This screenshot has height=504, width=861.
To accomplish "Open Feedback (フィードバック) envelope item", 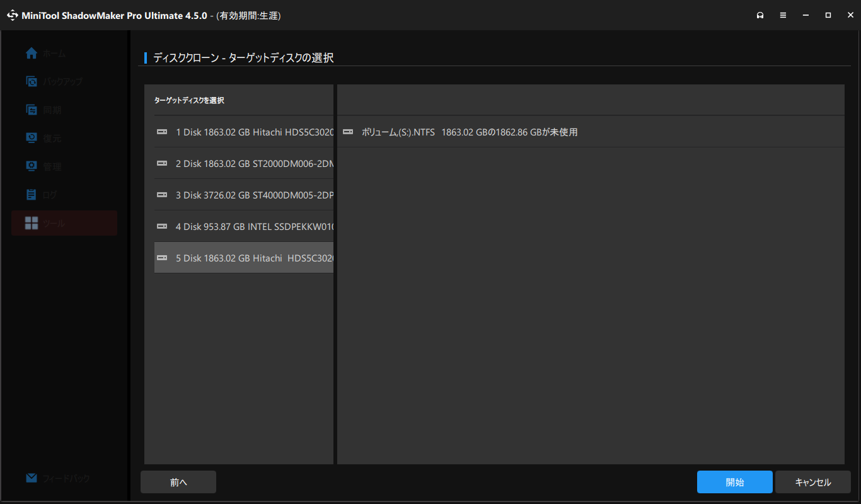I will 58,478.
